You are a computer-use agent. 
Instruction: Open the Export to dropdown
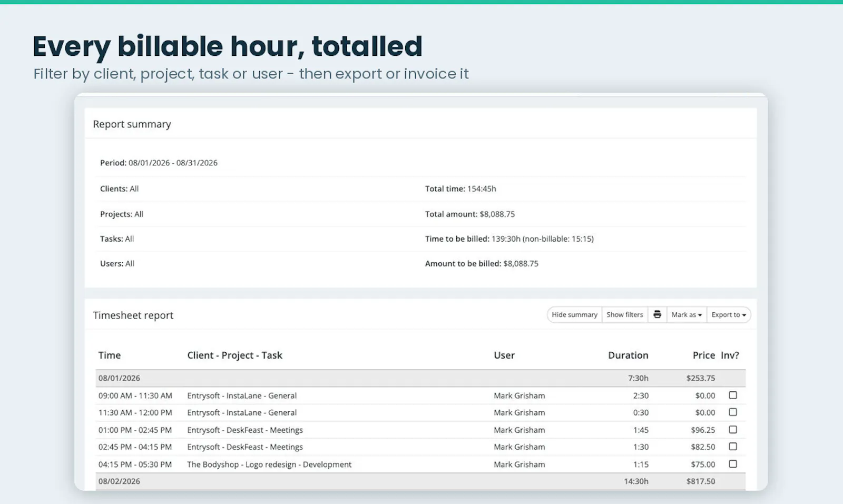(x=729, y=314)
